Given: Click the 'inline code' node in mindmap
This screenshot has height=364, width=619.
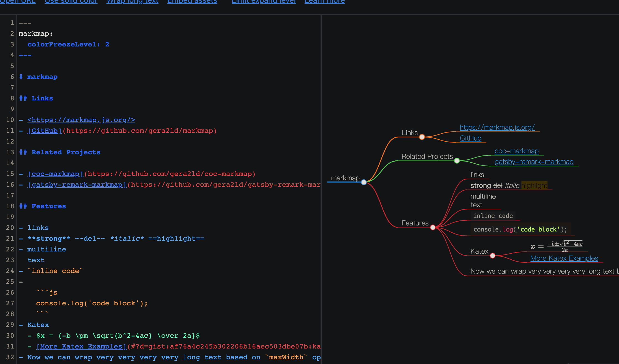Looking at the screenshot, I should point(493,216).
